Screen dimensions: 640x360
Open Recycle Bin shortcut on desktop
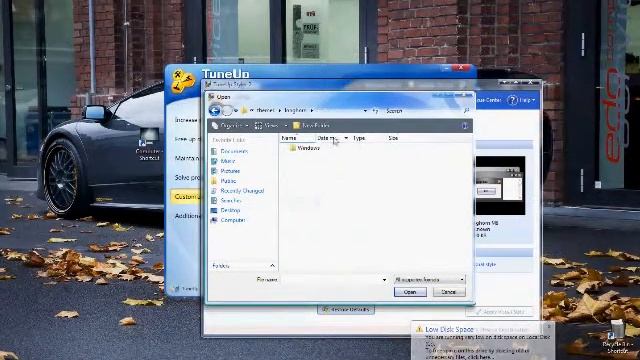[617, 337]
